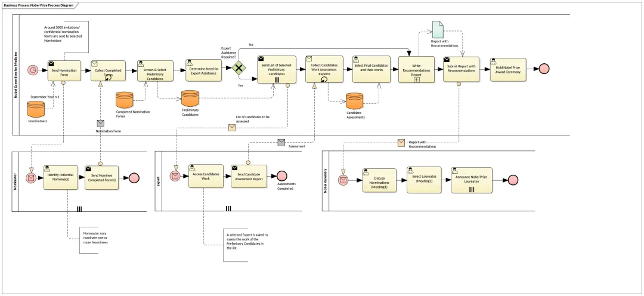The width and height of the screenshot is (644, 296).
Task: Select the Completed Nomination Forms data store
Action: point(125,100)
